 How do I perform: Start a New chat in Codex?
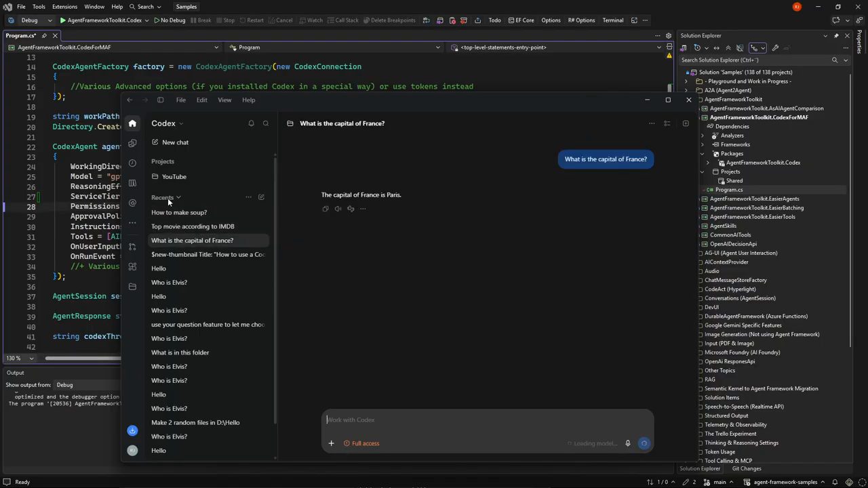[x=170, y=142]
